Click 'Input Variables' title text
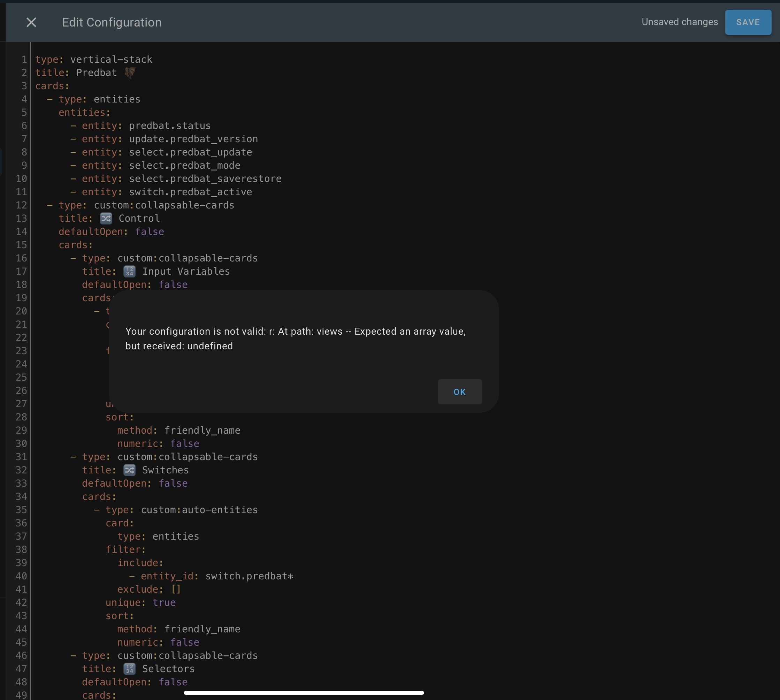 point(186,272)
